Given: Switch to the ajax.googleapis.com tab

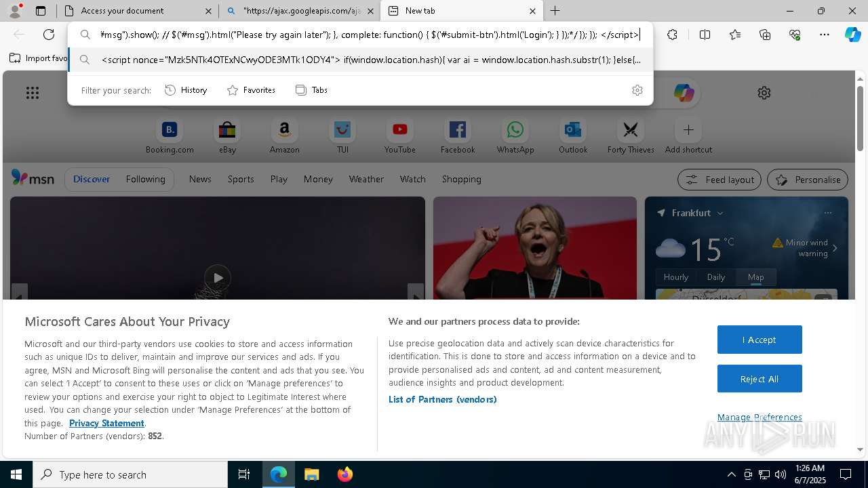Looking at the screenshot, I should click(x=300, y=11).
